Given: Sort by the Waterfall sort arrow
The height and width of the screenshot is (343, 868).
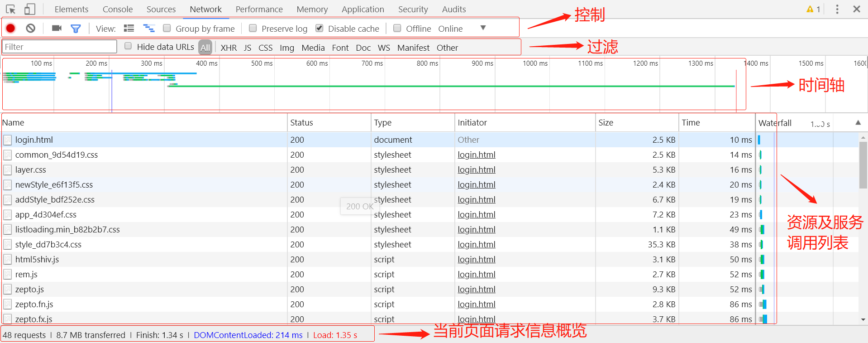Looking at the screenshot, I should (858, 123).
